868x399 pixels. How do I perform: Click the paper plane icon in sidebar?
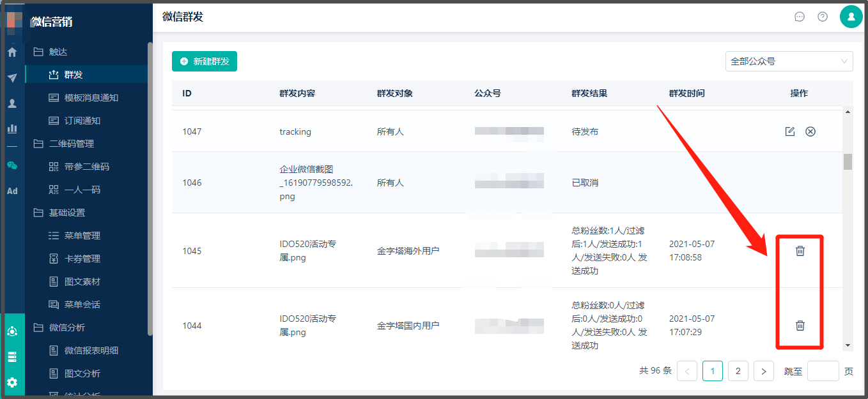pyautogui.click(x=12, y=78)
